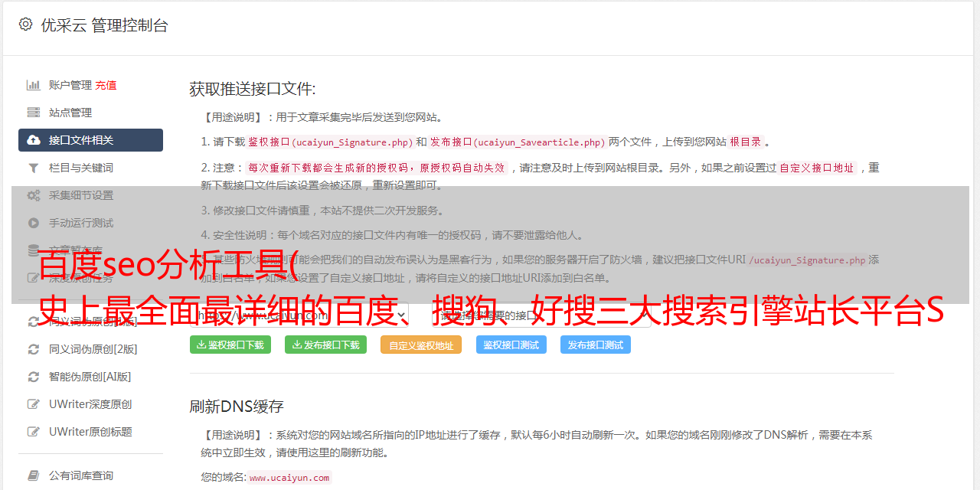Click the red 每次重新下载都会生成新的授权码 warning text
This screenshot has height=490, width=980.
coord(377,168)
